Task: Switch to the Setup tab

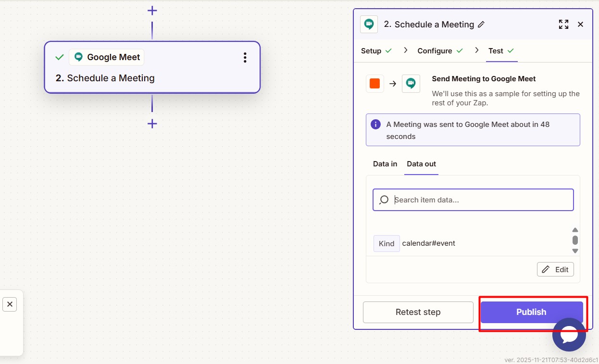Action: pyautogui.click(x=371, y=51)
